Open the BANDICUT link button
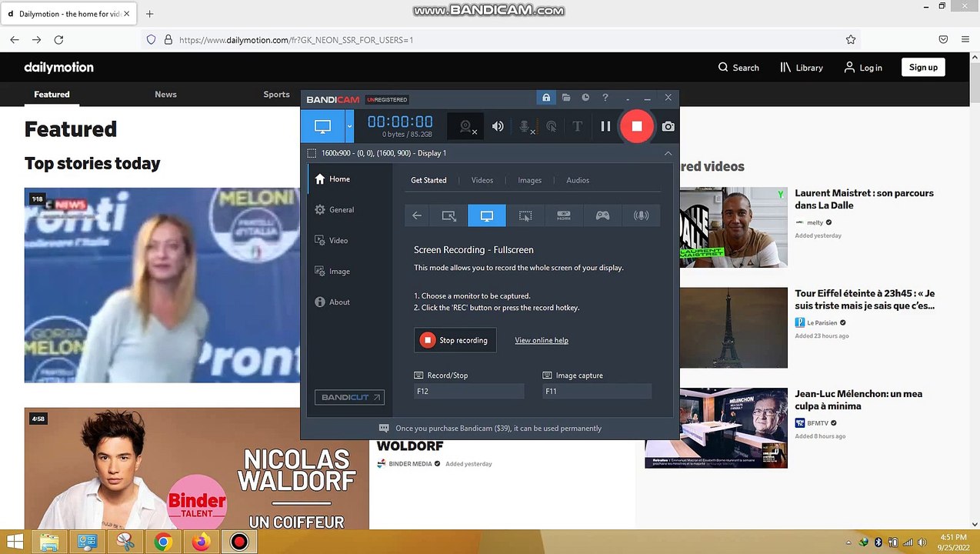The height and width of the screenshot is (554, 980). pos(349,397)
